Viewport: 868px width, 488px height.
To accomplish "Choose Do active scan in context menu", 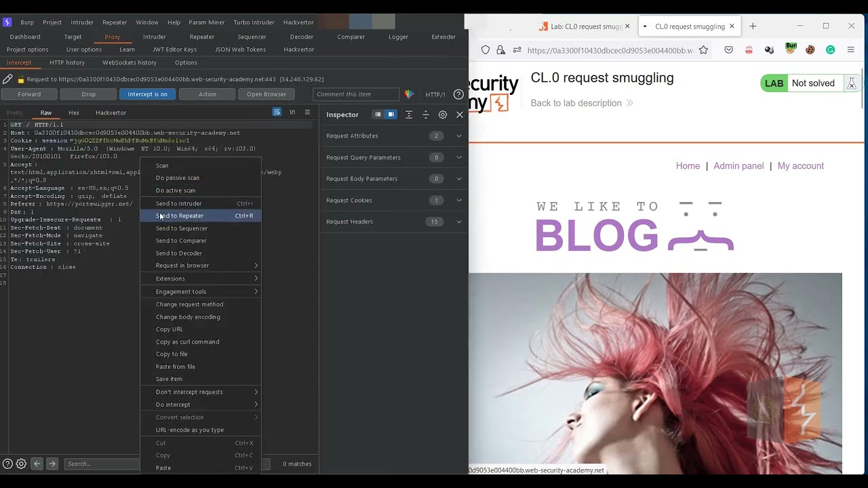I will pos(201,190).
